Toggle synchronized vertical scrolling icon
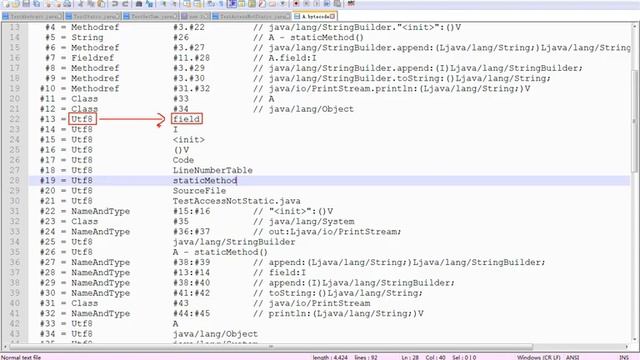Viewport: 640px width, 360px height. 187,4
